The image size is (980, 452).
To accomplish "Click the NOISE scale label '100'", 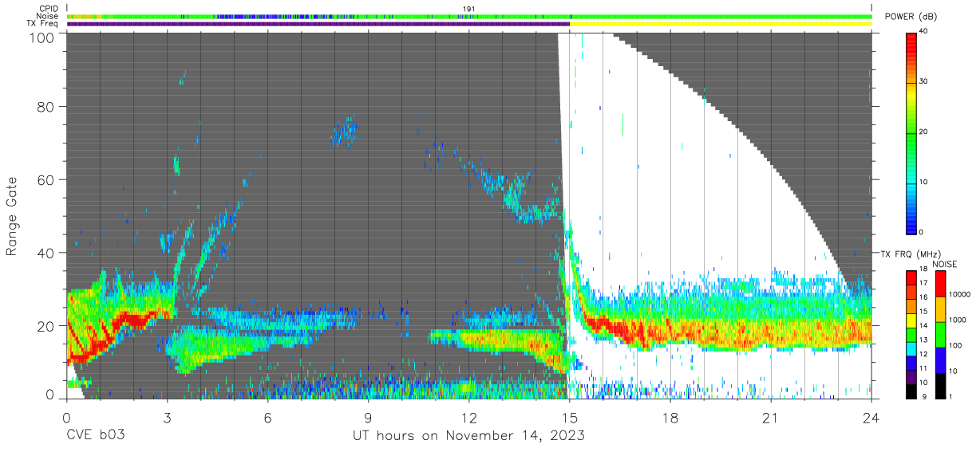I will [954, 345].
